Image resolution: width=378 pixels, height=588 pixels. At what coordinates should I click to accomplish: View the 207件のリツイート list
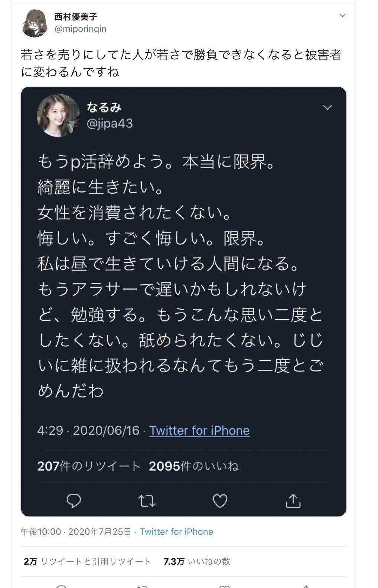tap(89, 466)
